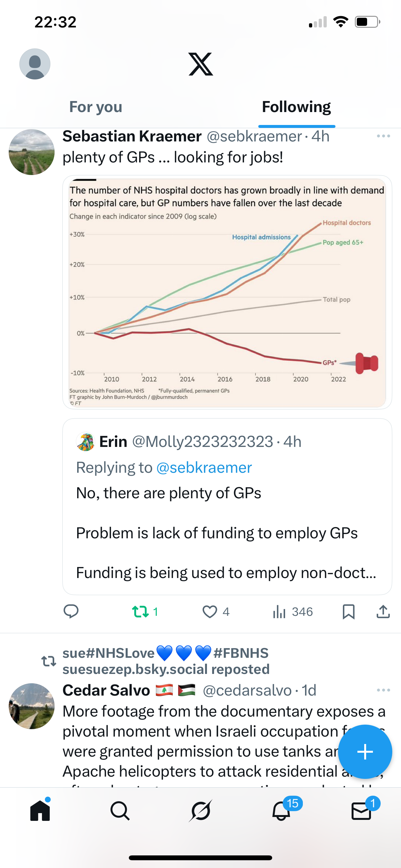Reply to Sebastian Kraemer's post
The width and height of the screenshot is (401, 868).
71,611
